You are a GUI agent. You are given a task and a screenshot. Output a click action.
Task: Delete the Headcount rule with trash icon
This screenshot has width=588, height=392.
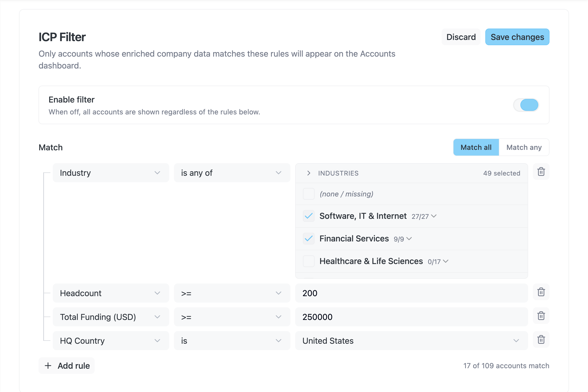[x=541, y=292]
